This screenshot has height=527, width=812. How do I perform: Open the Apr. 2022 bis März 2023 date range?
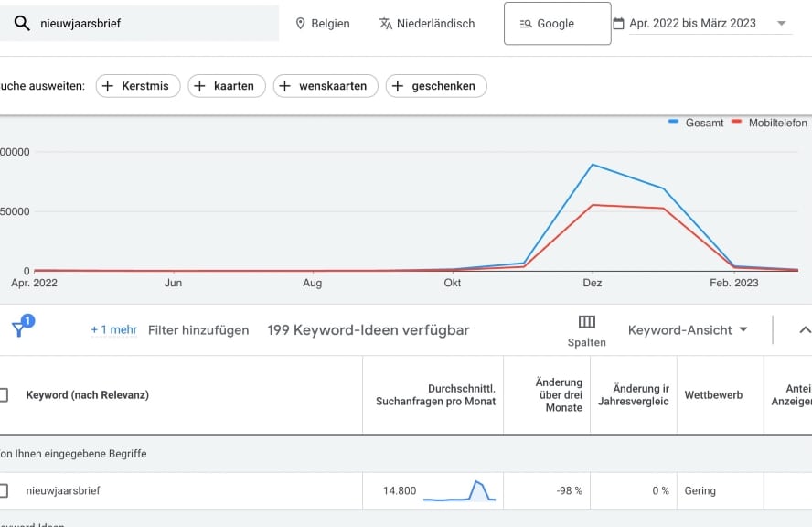click(692, 23)
